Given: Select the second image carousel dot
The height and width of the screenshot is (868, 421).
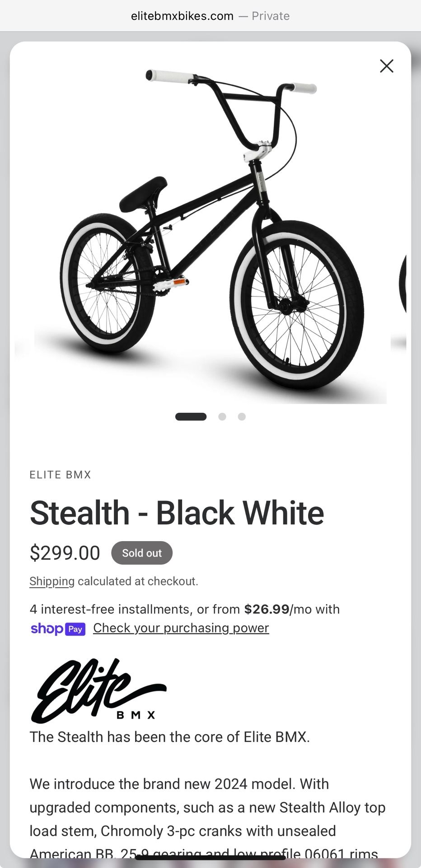Looking at the screenshot, I should coord(222,416).
